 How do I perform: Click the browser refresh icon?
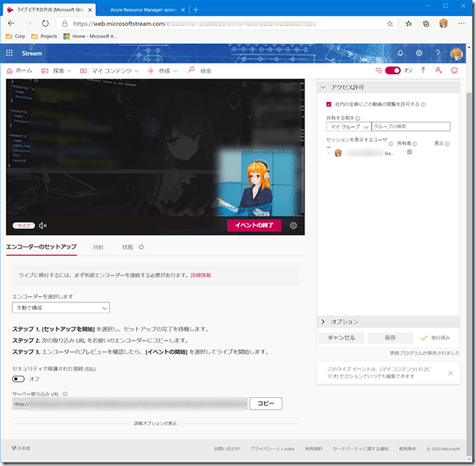46,23
